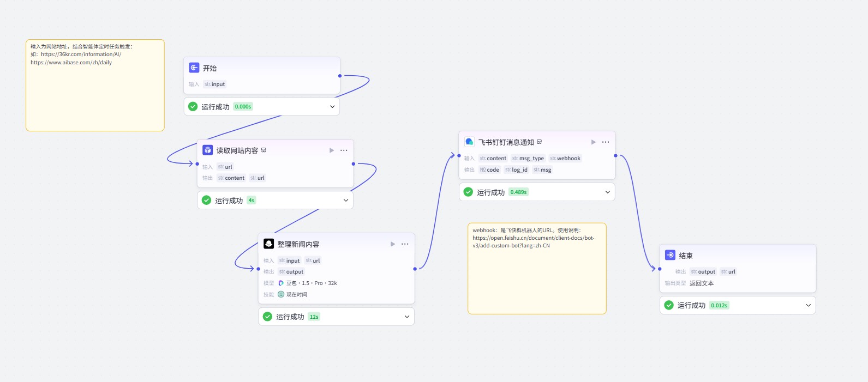This screenshot has width=868, height=382.
Task: Click the str.webhook input parameter tag
Action: (x=565, y=159)
